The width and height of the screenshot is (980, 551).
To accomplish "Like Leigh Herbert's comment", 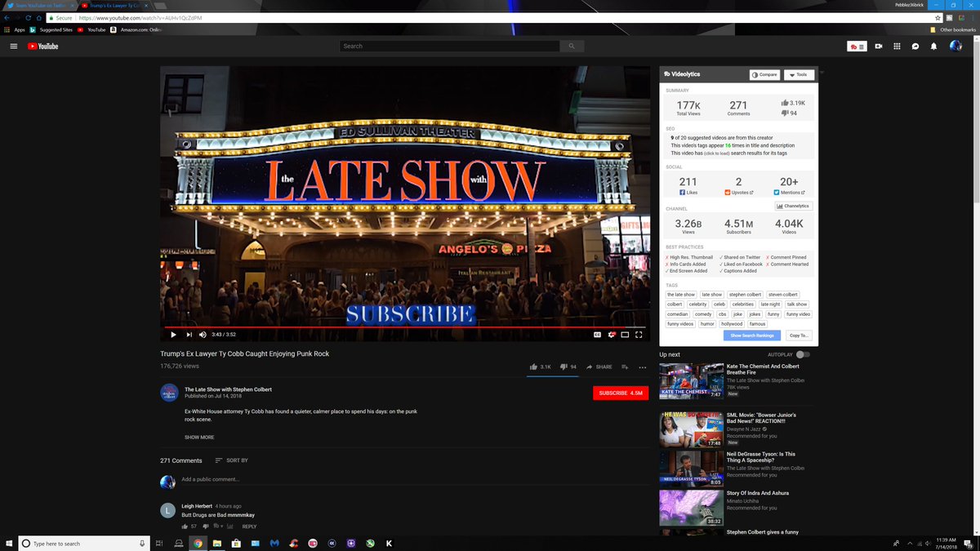I will tap(185, 527).
